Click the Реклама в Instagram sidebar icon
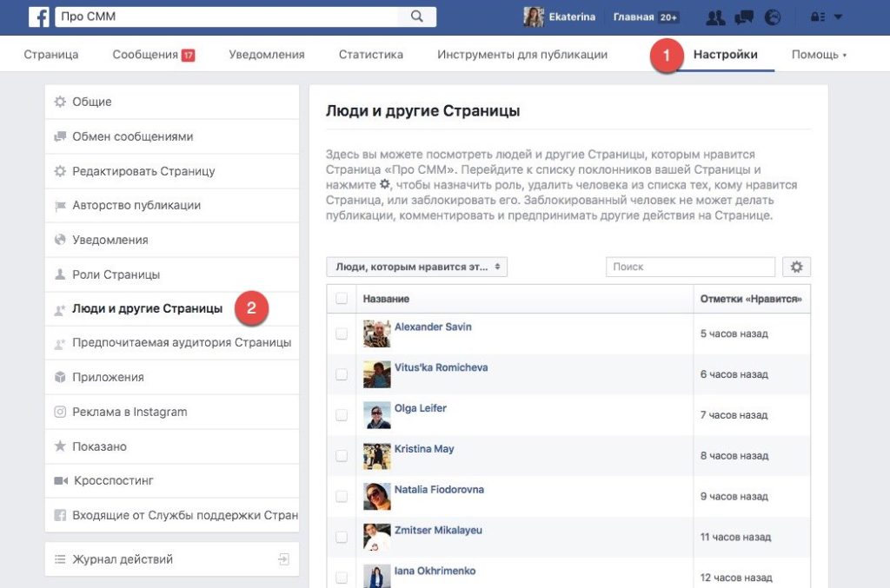The width and height of the screenshot is (890, 588). [x=58, y=410]
